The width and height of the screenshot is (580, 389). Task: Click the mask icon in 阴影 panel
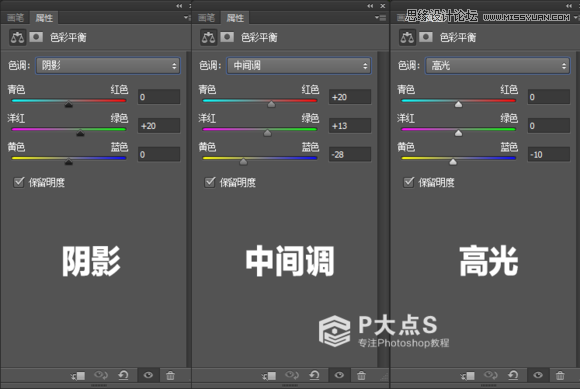pos(36,37)
